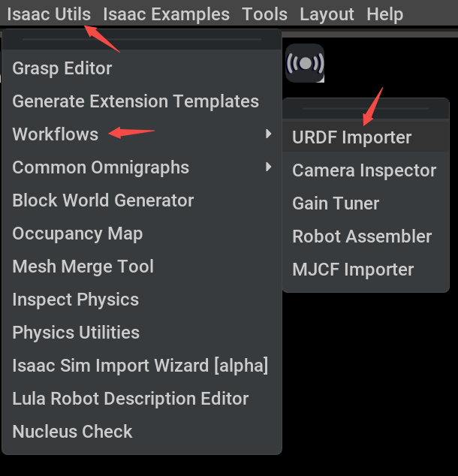Open the Tools menu
Image resolution: width=458 pixels, height=476 pixels.
[x=264, y=14]
